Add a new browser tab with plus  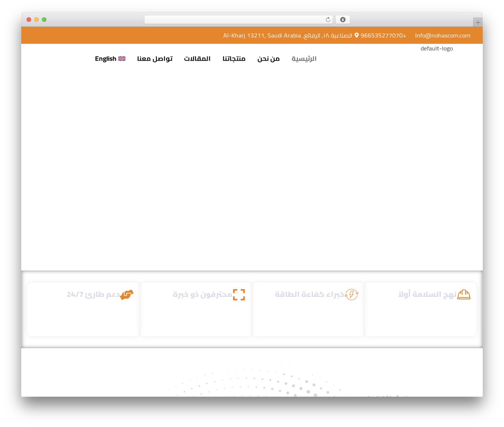(478, 22)
